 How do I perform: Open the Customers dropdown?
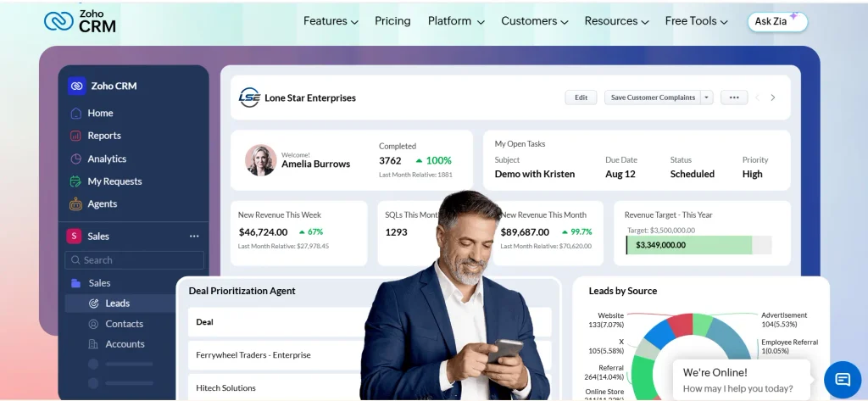click(x=535, y=21)
